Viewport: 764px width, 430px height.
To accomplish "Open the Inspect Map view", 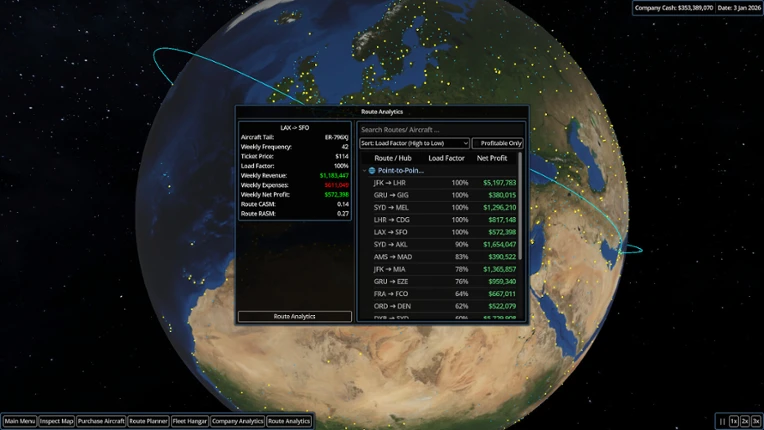I will [57, 421].
